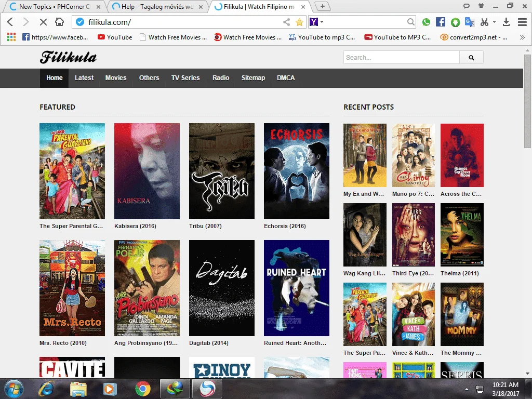The width and height of the screenshot is (532, 399).
Task: Open the taskbar clock and date
Action: [x=506, y=389]
